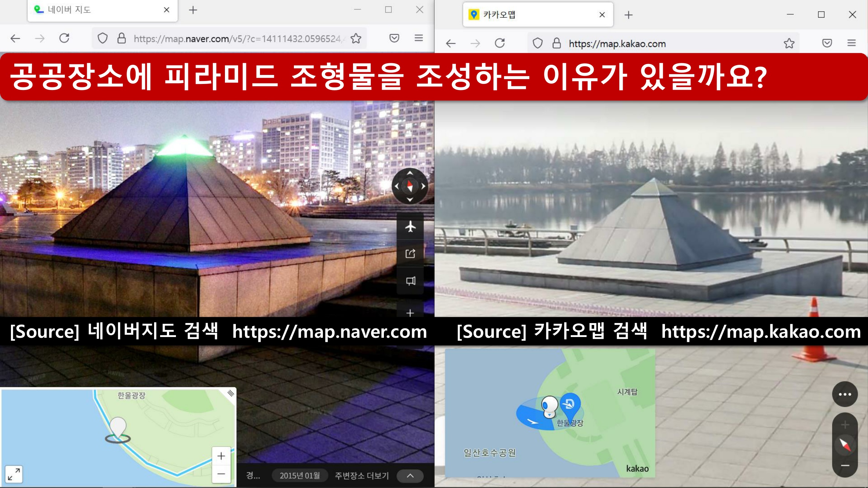Expand the nearby places panel chevron
Viewport: 868px width, 488px height.
click(410, 476)
